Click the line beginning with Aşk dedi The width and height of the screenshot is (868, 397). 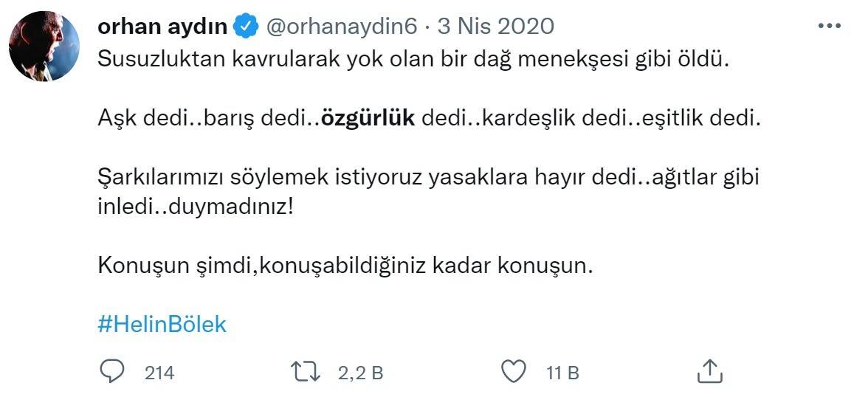(428, 118)
